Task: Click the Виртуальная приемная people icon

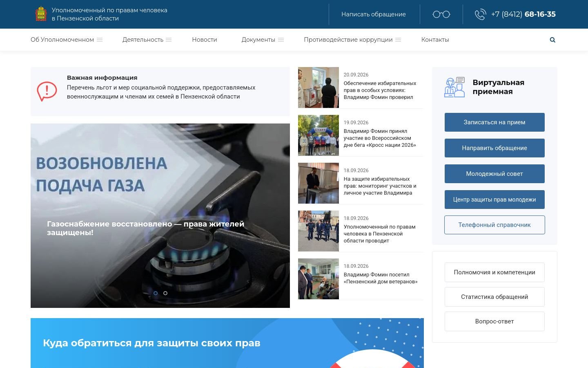Action: point(454,87)
